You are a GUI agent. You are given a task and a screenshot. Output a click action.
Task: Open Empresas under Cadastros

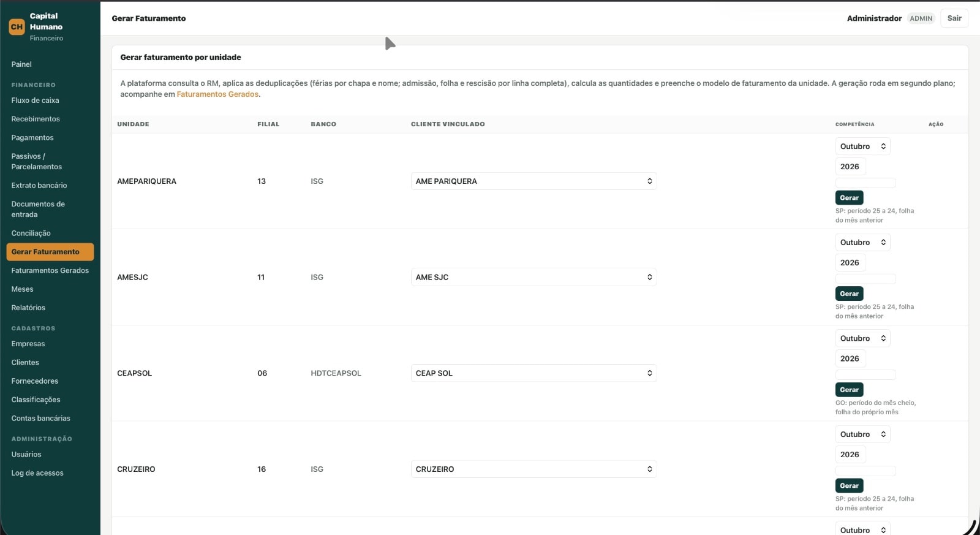[28, 344]
